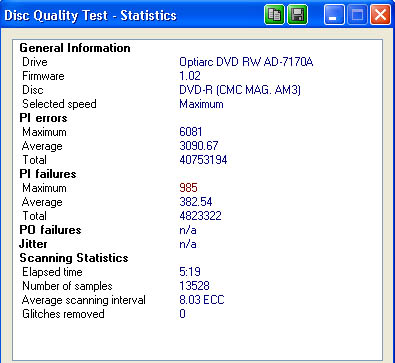395x363 pixels.
Task: Click the 'Jitter' label
Action: coord(33,244)
